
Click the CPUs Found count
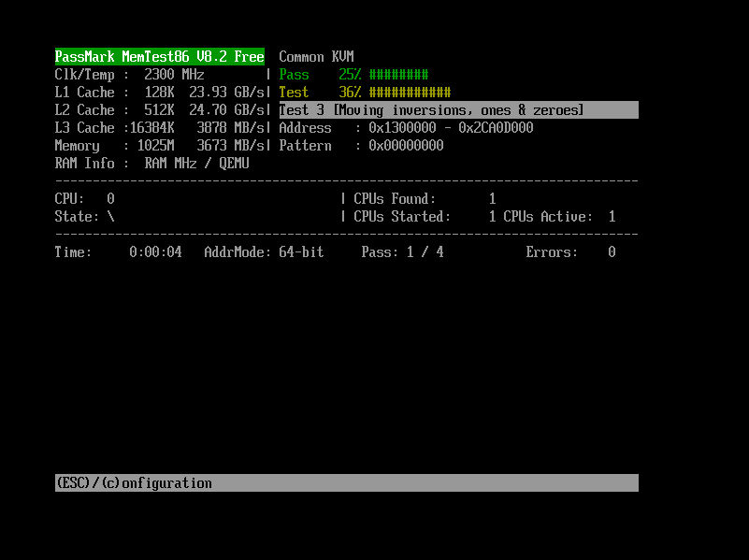point(492,198)
